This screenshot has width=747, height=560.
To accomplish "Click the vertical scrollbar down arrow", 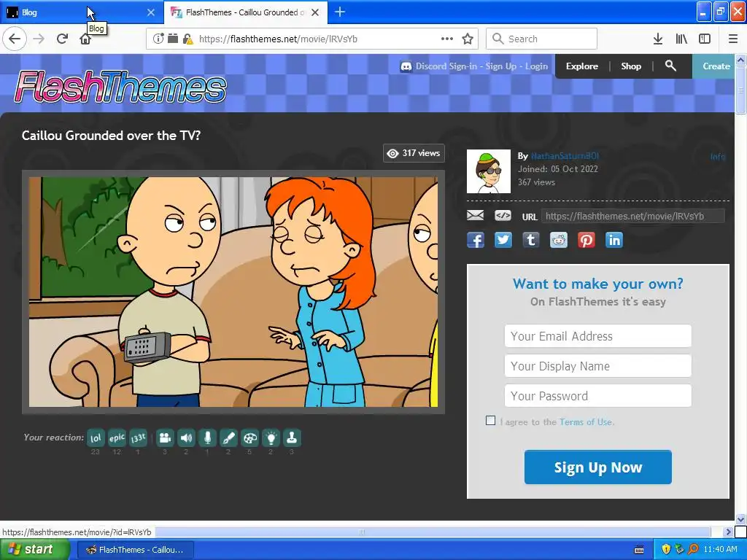I will click(x=740, y=518).
